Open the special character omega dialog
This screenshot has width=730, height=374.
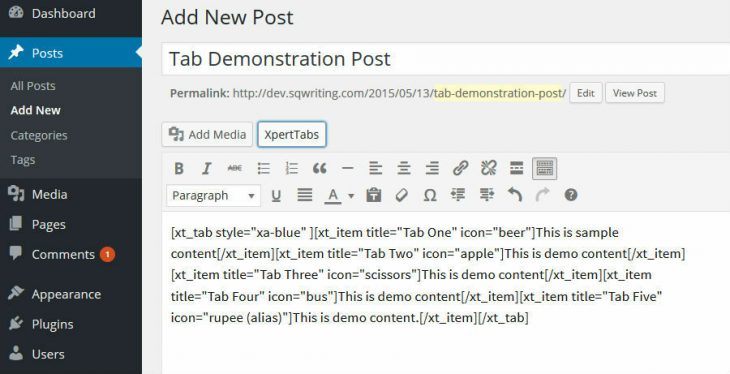[430, 196]
